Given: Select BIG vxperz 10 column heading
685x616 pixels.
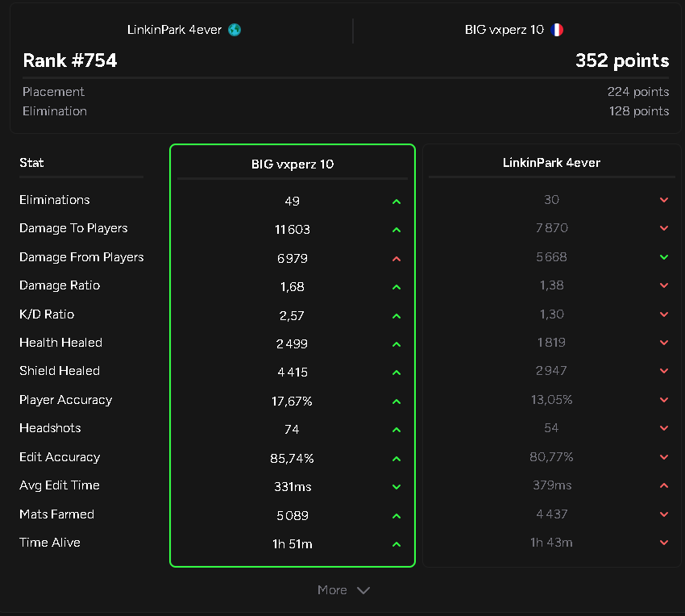Looking at the screenshot, I should (293, 164).
